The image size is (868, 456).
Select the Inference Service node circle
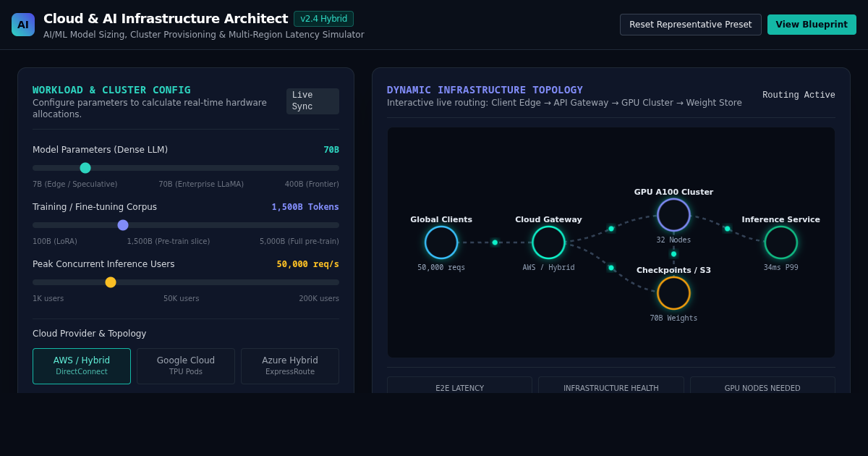click(x=781, y=242)
